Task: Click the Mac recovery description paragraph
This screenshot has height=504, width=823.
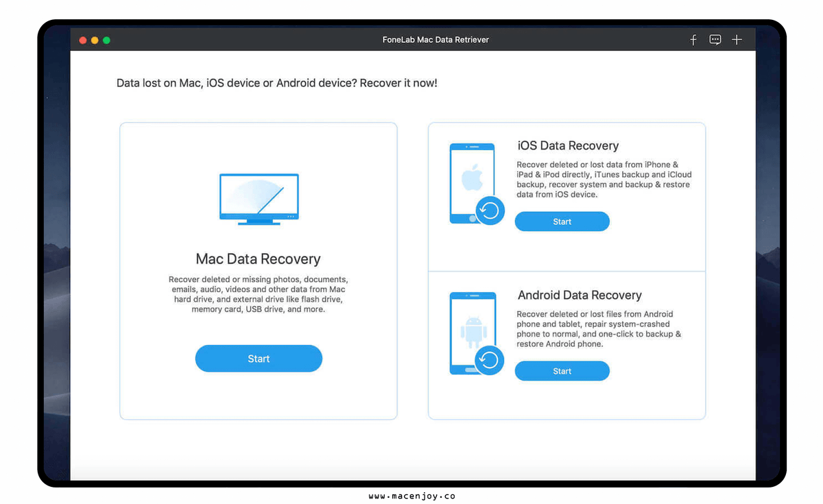Action: tap(258, 294)
